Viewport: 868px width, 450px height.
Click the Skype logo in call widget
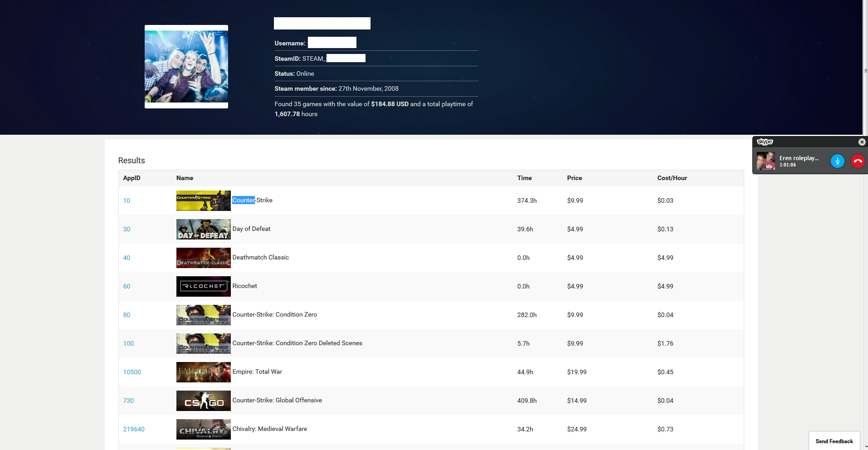[x=765, y=142]
